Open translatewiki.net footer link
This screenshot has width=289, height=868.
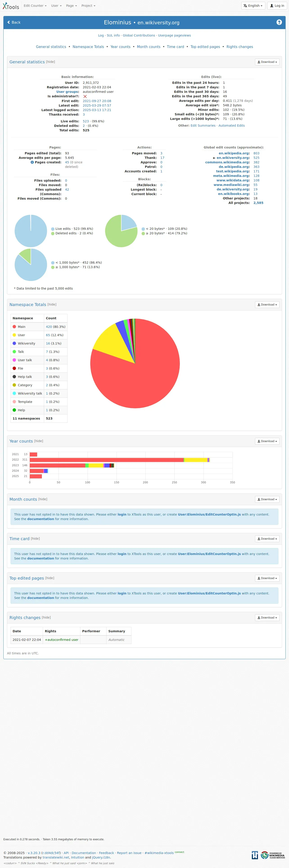pyautogui.click(x=56, y=858)
